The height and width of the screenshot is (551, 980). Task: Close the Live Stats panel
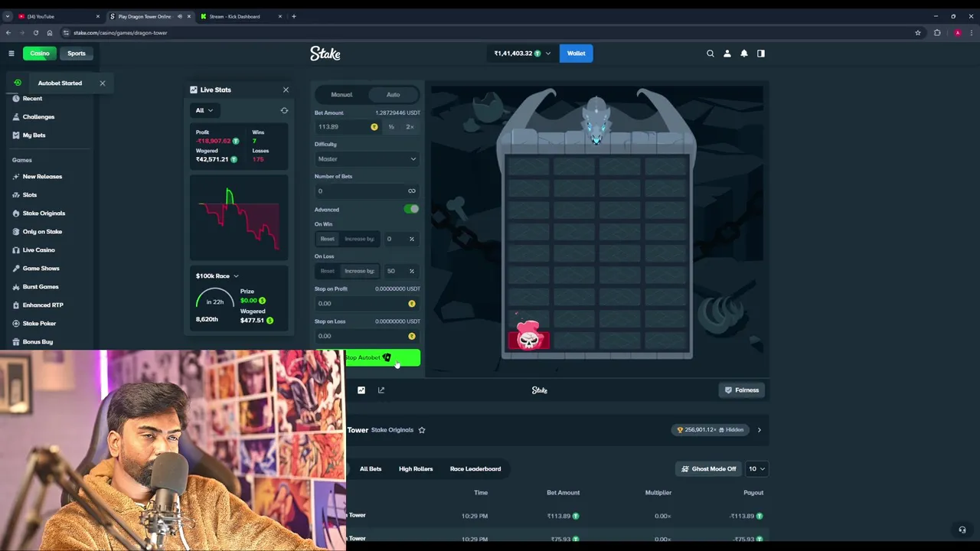pyautogui.click(x=286, y=90)
